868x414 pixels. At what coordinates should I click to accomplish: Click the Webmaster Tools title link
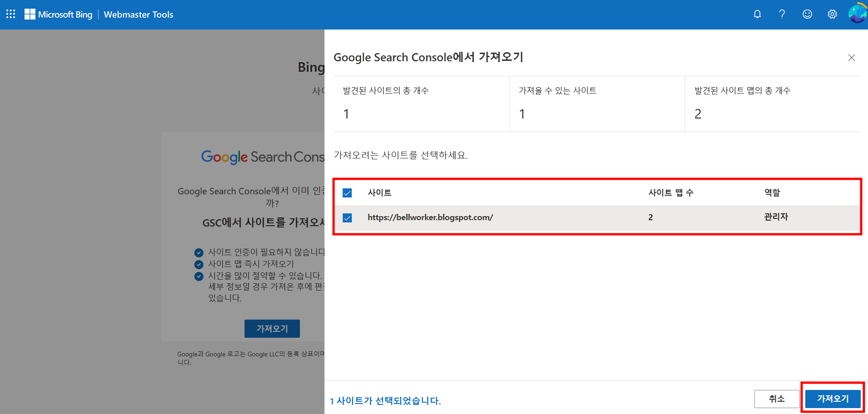click(139, 15)
